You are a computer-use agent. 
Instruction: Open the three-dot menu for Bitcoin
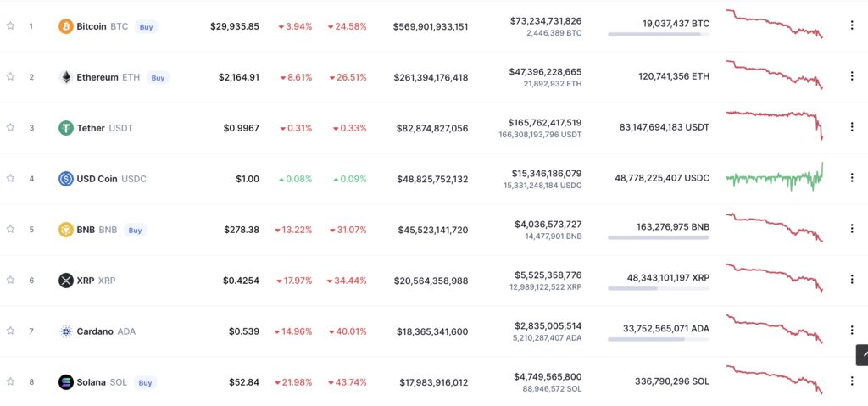click(852, 26)
